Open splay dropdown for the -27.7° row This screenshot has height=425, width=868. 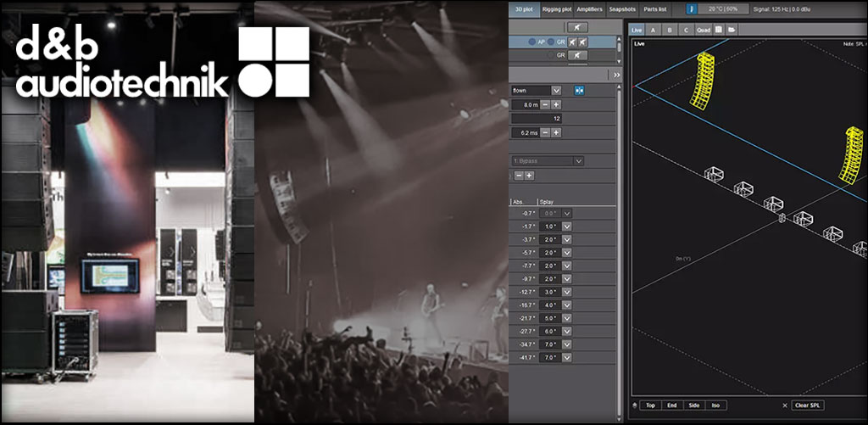(567, 332)
